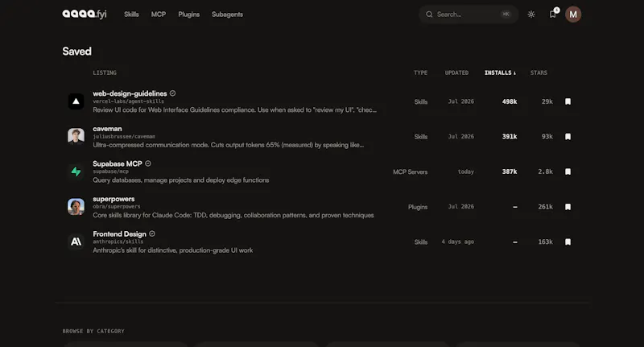Open saved bookmarks icon in header
This screenshot has height=347, width=644.
(x=553, y=14)
